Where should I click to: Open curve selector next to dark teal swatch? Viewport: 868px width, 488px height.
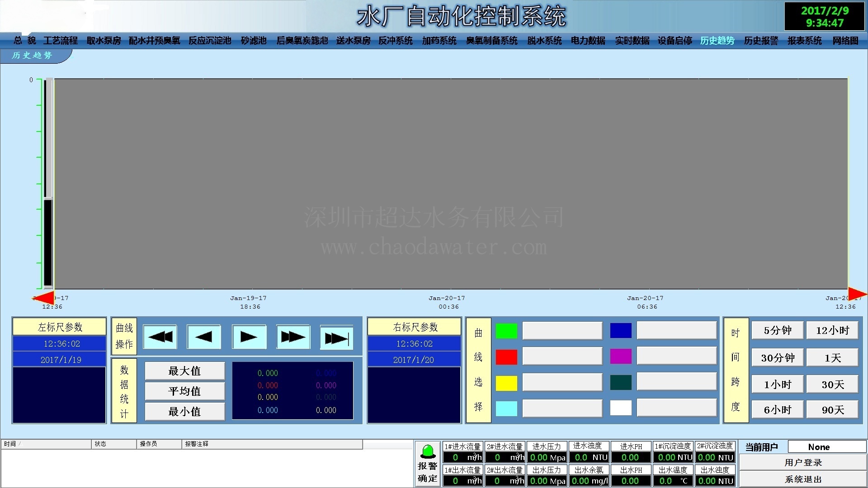point(677,382)
